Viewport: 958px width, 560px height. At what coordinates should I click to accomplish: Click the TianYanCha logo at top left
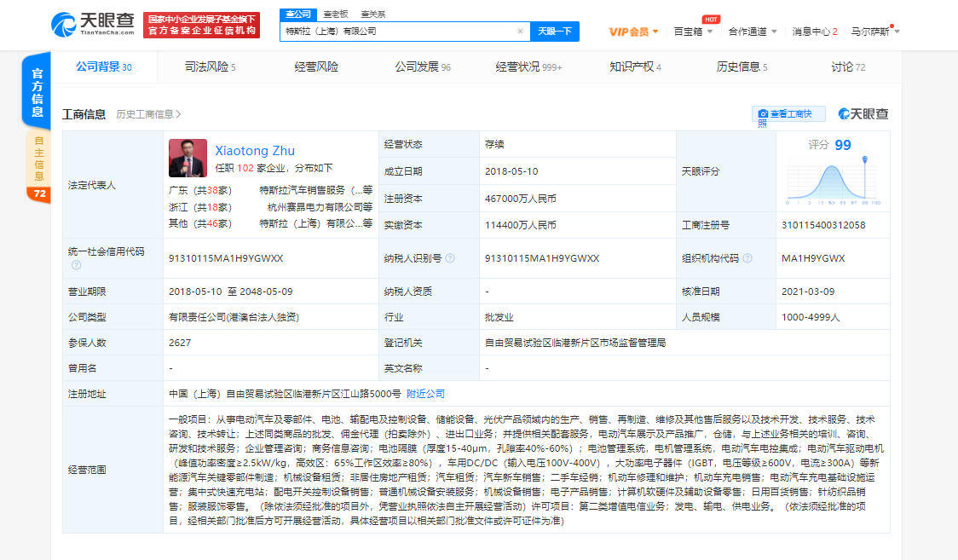click(x=93, y=25)
